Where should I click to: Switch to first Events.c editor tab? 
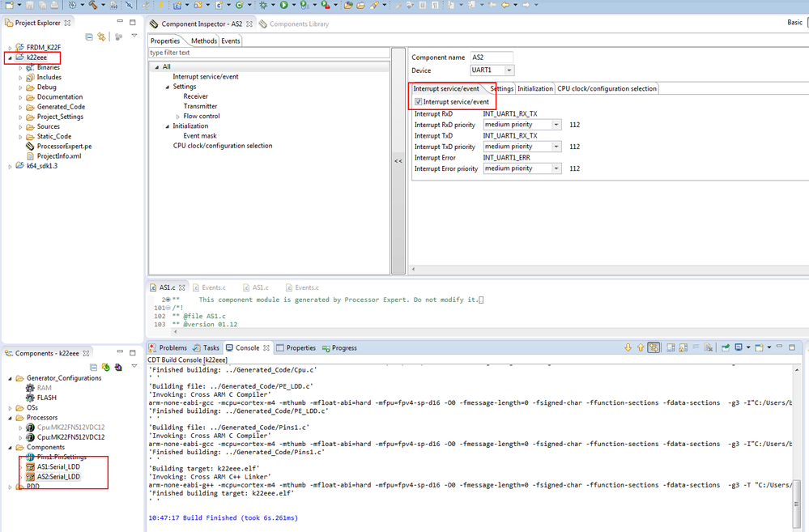click(x=209, y=287)
